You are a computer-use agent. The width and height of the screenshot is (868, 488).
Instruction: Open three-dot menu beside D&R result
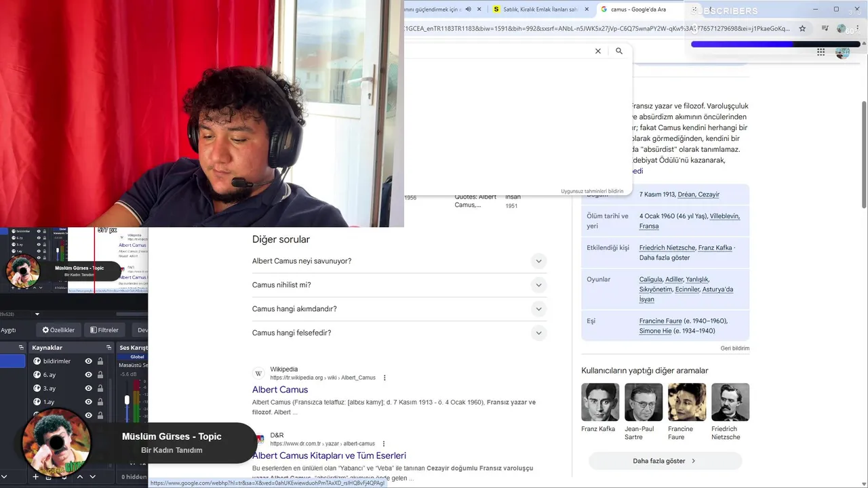(383, 443)
